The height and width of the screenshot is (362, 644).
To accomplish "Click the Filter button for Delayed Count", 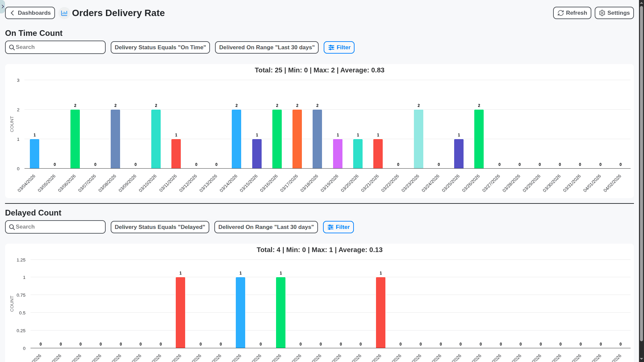I will pos(338,227).
